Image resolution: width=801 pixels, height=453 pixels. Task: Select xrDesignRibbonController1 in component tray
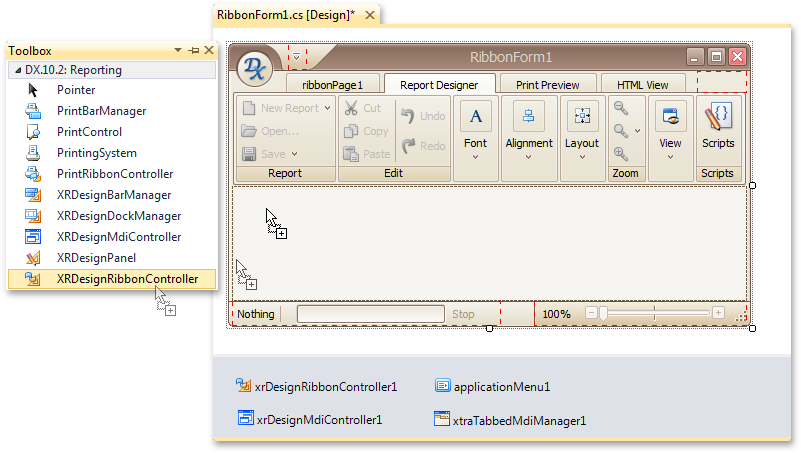(x=317, y=387)
